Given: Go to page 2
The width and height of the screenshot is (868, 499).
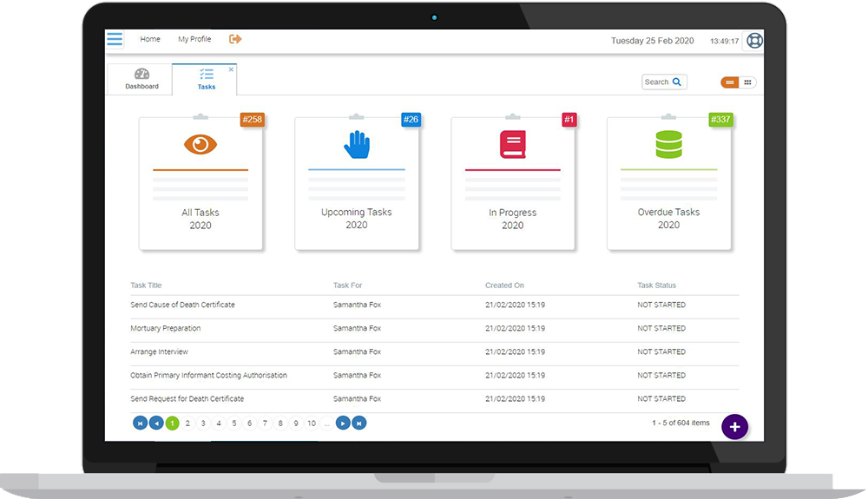Looking at the screenshot, I should [x=187, y=423].
